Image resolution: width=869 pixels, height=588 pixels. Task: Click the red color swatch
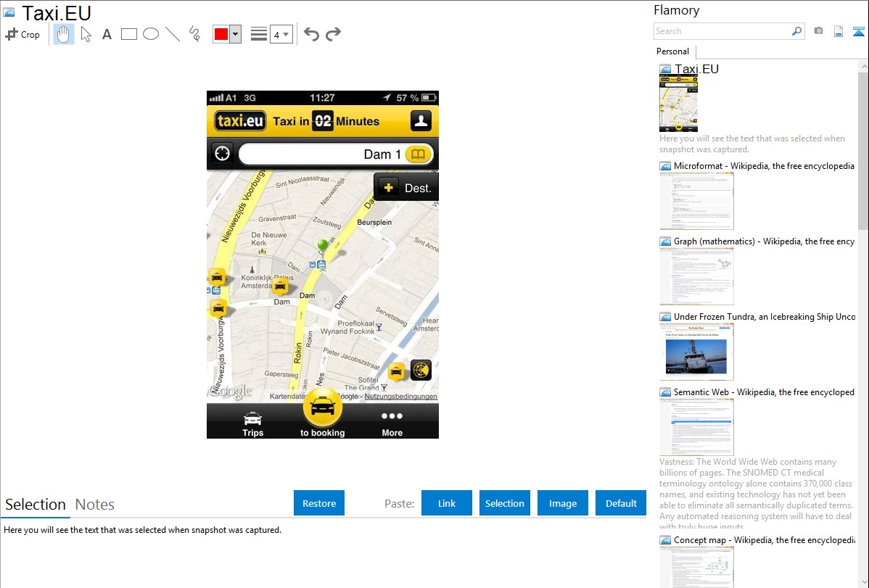(x=221, y=34)
